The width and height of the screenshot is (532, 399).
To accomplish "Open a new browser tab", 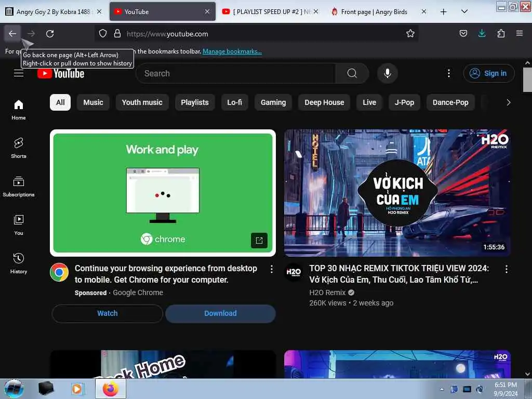I will pyautogui.click(x=444, y=12).
